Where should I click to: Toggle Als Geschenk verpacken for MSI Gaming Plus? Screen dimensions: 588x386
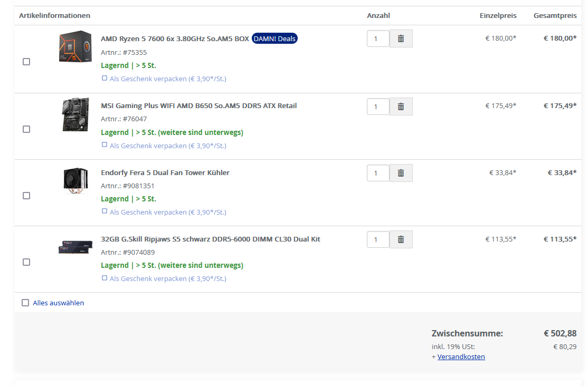(x=105, y=145)
